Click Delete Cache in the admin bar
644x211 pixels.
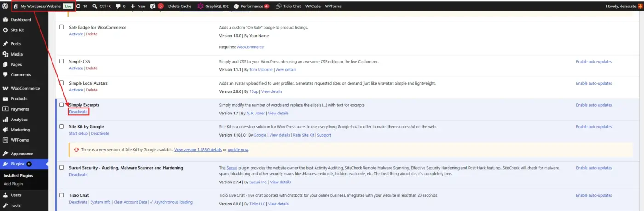pyautogui.click(x=180, y=6)
